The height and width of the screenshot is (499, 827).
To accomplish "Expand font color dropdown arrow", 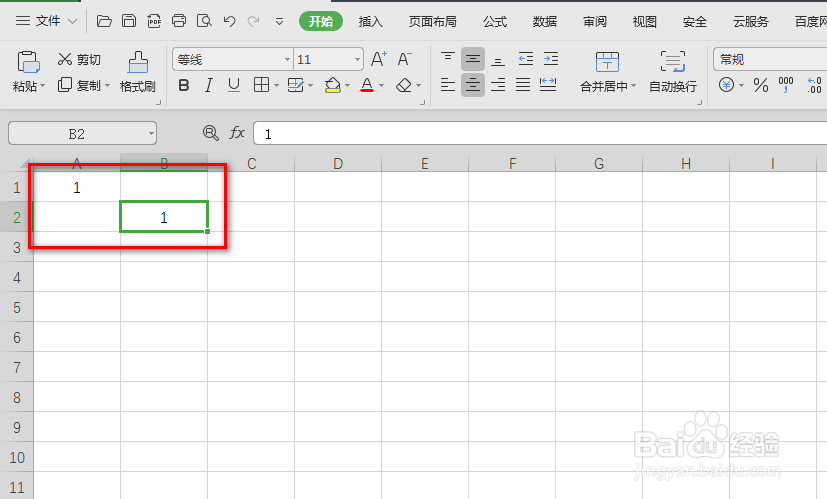I will point(381,85).
